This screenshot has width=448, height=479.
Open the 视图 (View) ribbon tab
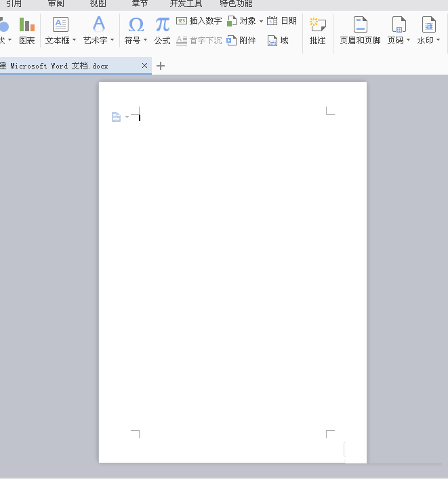[x=98, y=3]
